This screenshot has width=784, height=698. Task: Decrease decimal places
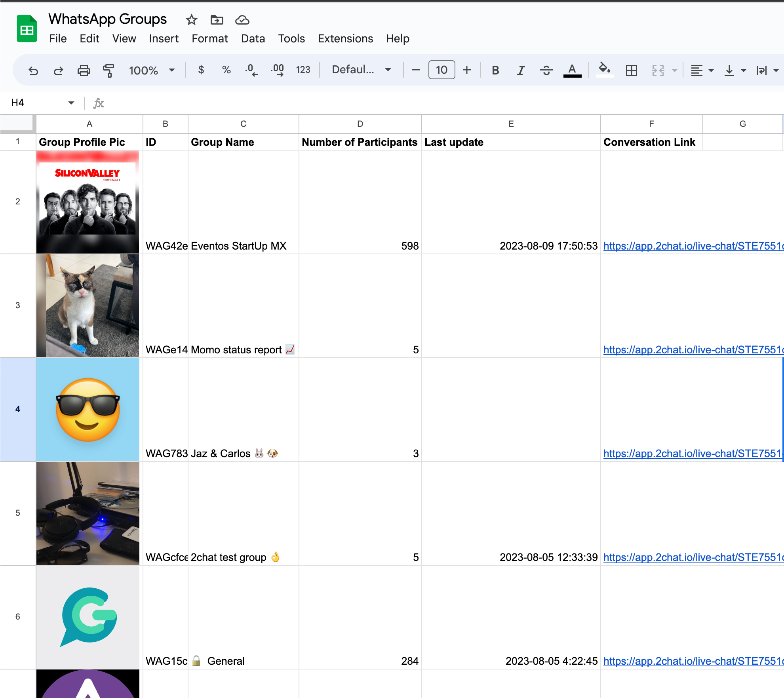[251, 70]
